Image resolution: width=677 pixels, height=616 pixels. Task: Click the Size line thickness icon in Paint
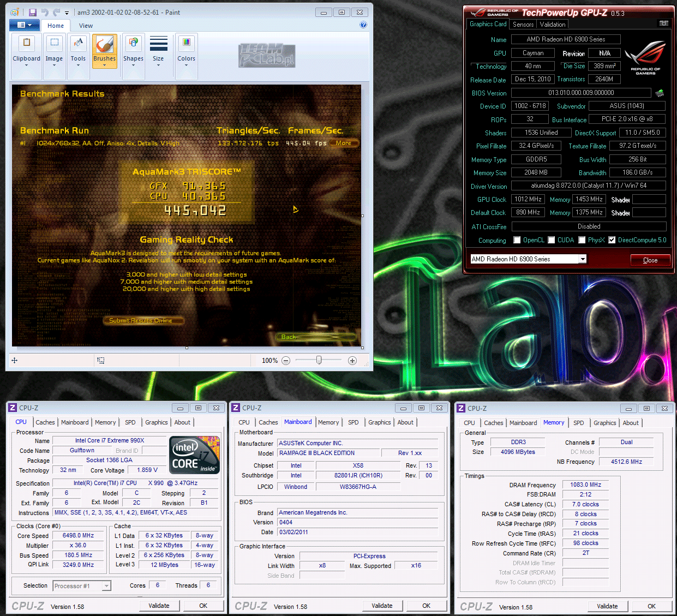coord(158,43)
